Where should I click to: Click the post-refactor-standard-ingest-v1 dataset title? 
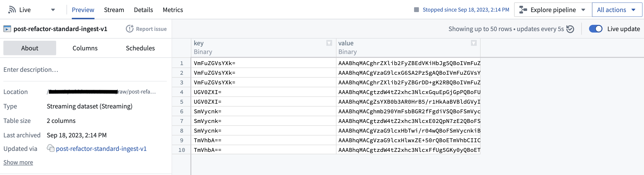click(x=60, y=29)
